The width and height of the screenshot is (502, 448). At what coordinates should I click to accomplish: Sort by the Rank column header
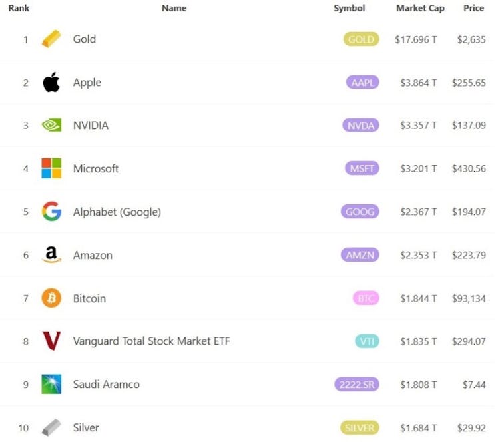pos(19,9)
